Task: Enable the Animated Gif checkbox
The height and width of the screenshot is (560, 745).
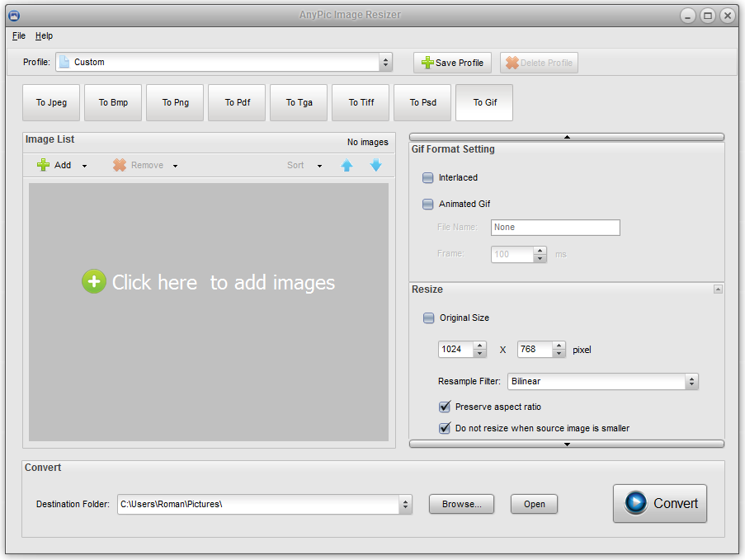Action: (x=428, y=204)
